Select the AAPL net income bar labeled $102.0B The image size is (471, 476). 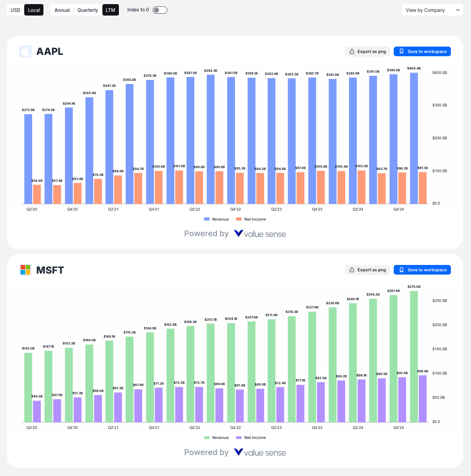coord(361,187)
